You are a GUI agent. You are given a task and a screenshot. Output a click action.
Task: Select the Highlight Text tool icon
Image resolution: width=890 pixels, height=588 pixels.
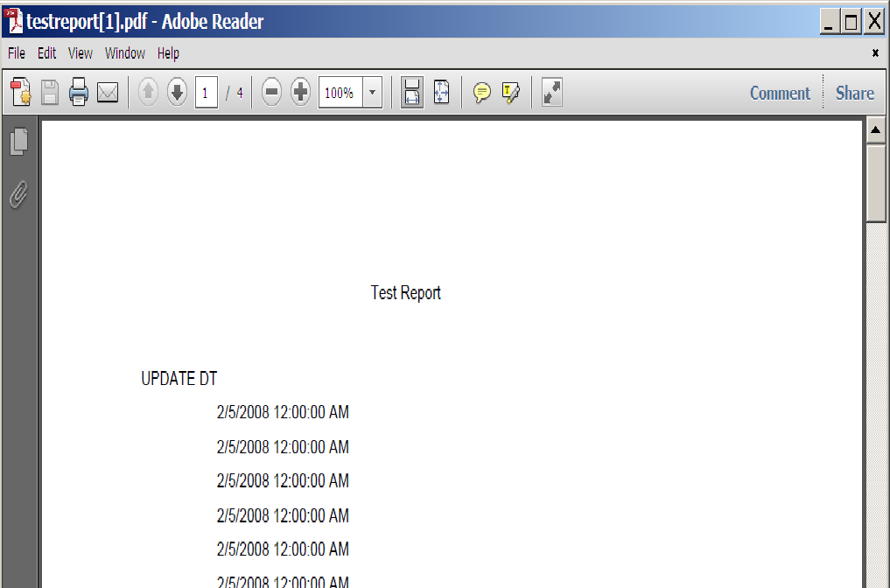[x=510, y=92]
